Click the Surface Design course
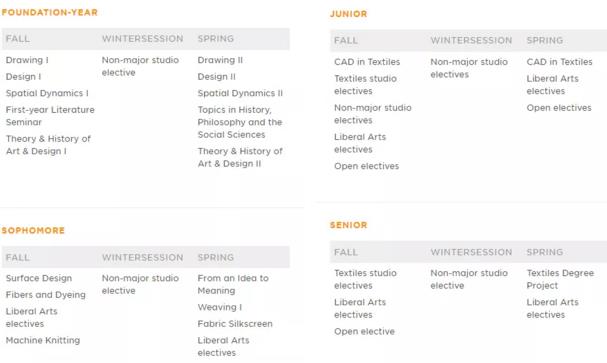 tap(39, 278)
